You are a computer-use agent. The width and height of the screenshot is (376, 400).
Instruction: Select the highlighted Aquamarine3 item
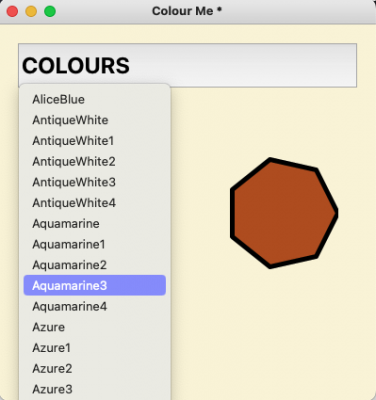click(x=95, y=285)
